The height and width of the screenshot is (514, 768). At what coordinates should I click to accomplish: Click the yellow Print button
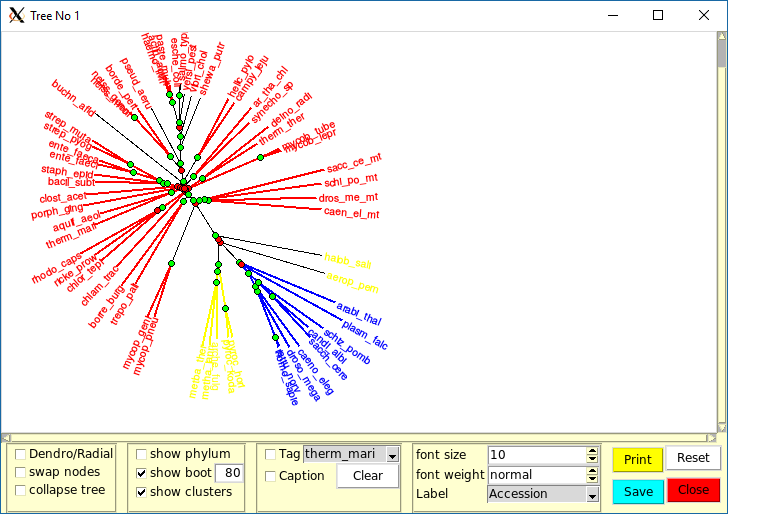[637, 460]
